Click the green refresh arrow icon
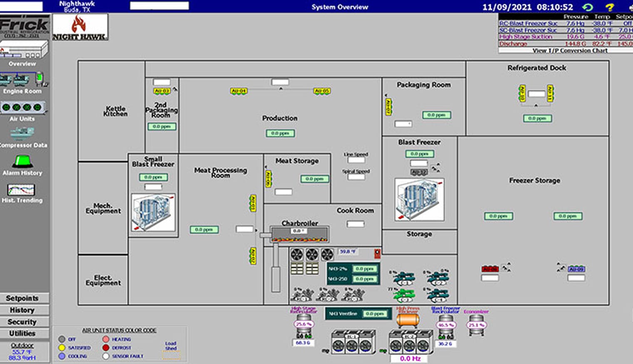The image size is (633, 364). click(588, 7)
